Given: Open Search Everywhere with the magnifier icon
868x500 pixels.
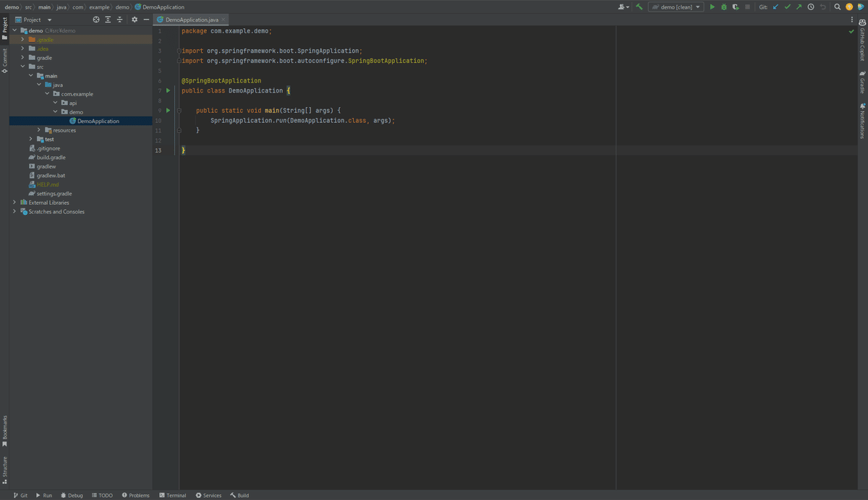Looking at the screenshot, I should pos(837,7).
